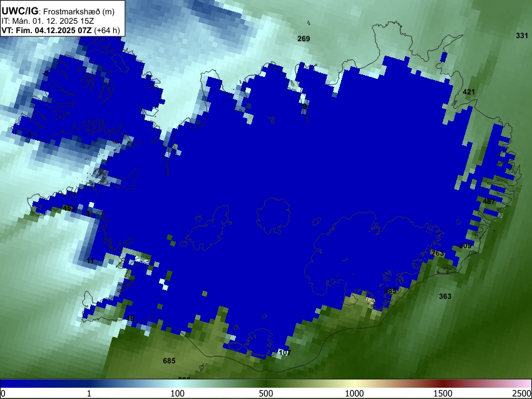Click the map value 385
The height and width of the screenshot is (399, 532).
(390, 291)
